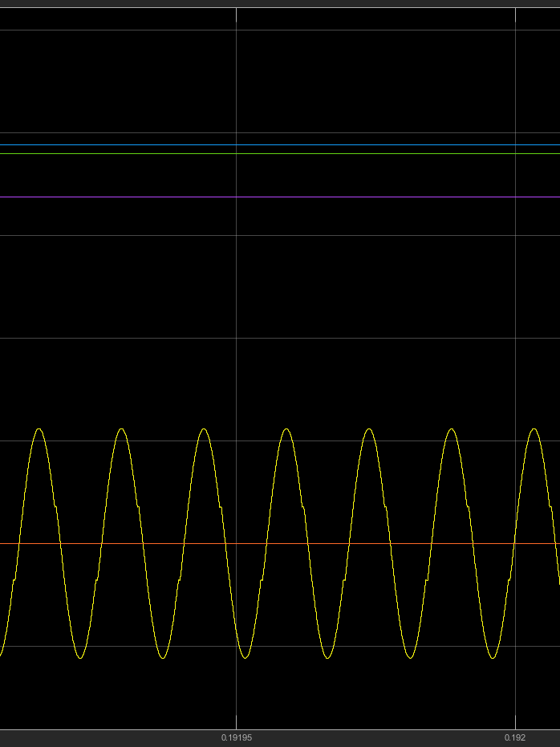The width and height of the screenshot is (560, 747).
Task: Click the orange horizontal signal line
Action: 280,543
